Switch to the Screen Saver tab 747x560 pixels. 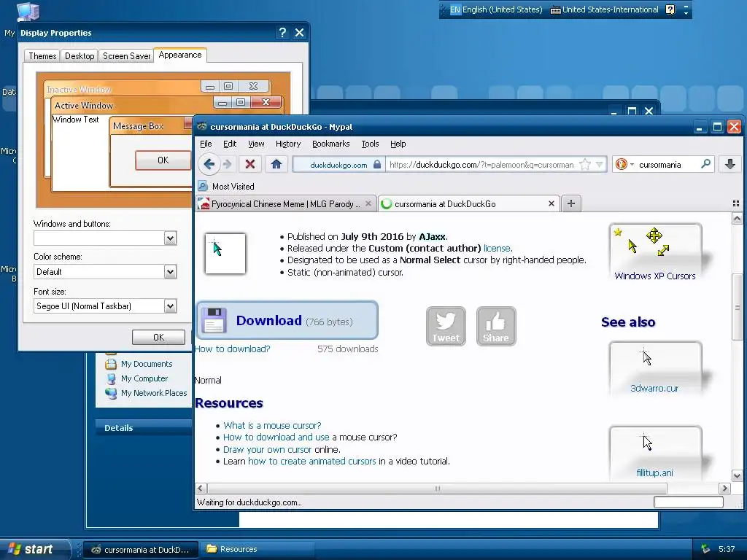coord(126,55)
